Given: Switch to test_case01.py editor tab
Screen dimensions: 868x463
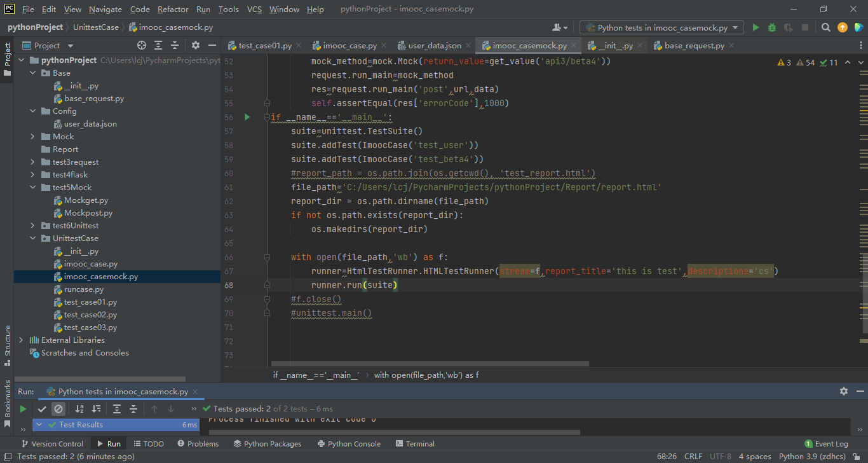Looking at the screenshot, I should click(x=265, y=45).
